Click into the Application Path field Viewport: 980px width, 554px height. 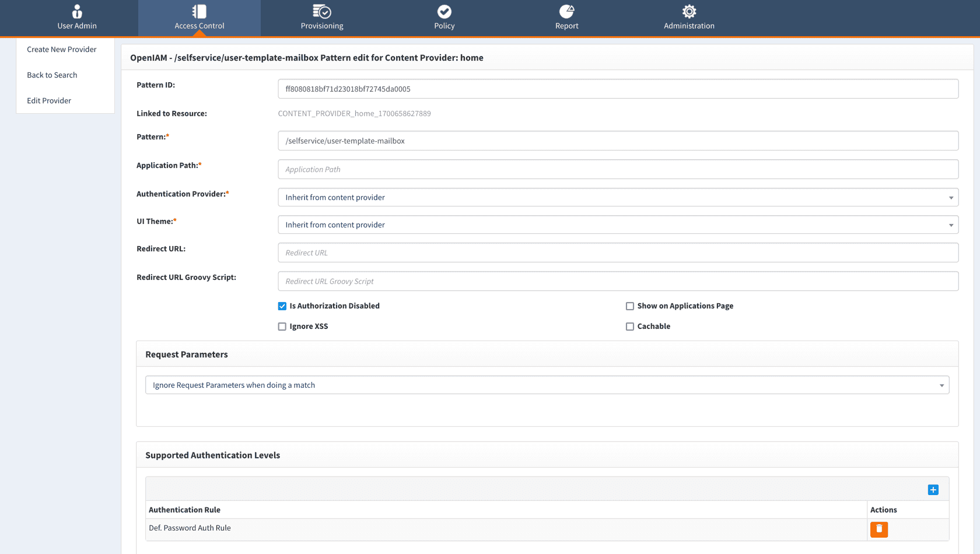[x=618, y=170]
